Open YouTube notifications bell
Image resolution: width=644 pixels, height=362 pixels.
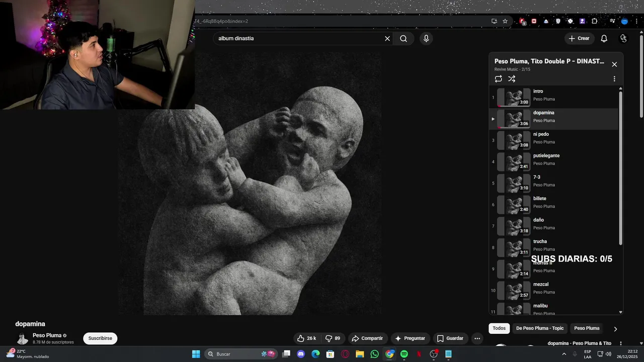point(604,38)
